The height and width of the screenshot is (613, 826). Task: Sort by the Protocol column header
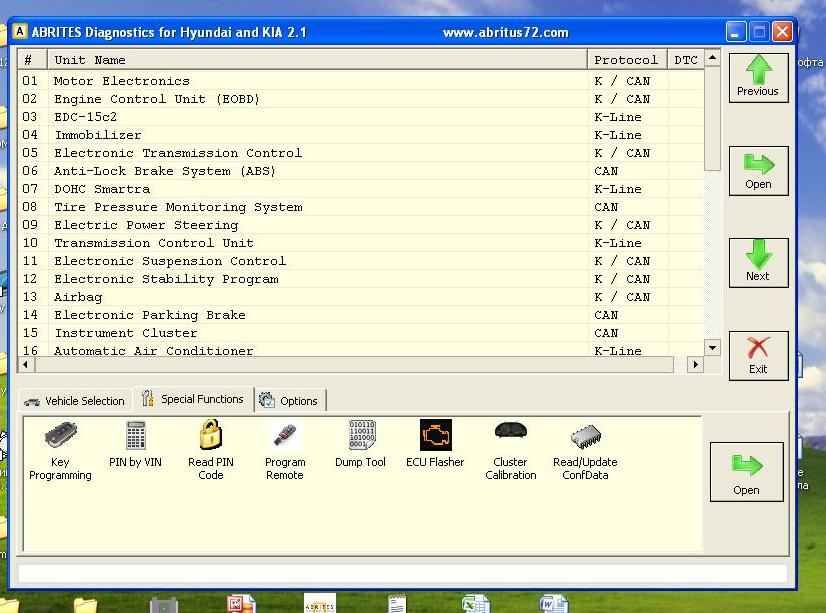click(626, 60)
